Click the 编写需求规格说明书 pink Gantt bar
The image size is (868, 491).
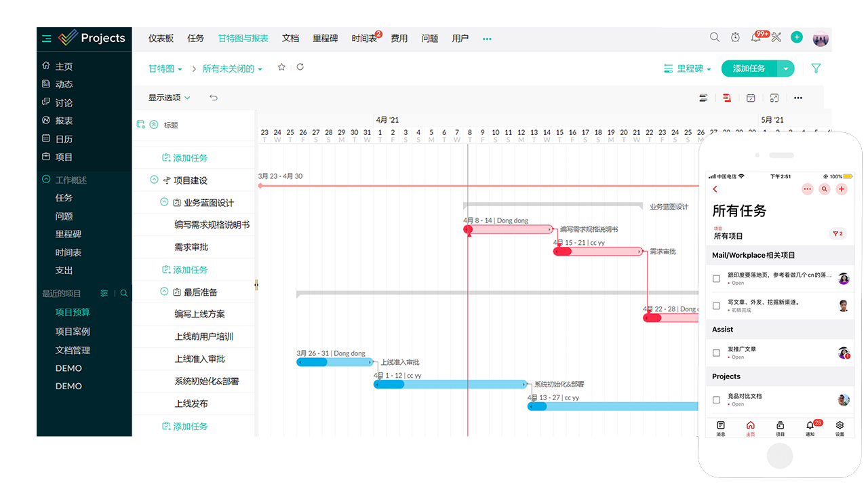(509, 229)
